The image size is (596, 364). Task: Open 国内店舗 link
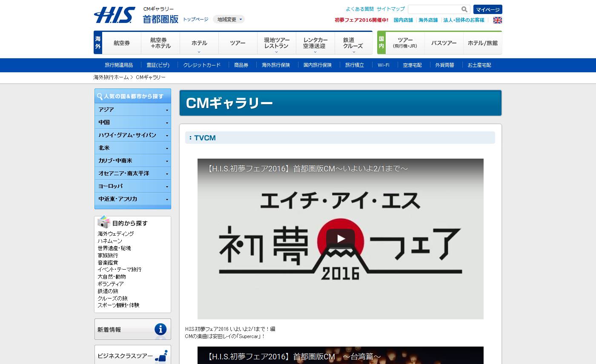[x=403, y=20]
